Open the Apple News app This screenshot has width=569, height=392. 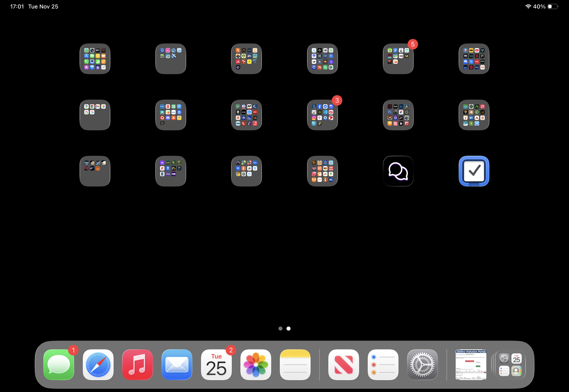(344, 365)
